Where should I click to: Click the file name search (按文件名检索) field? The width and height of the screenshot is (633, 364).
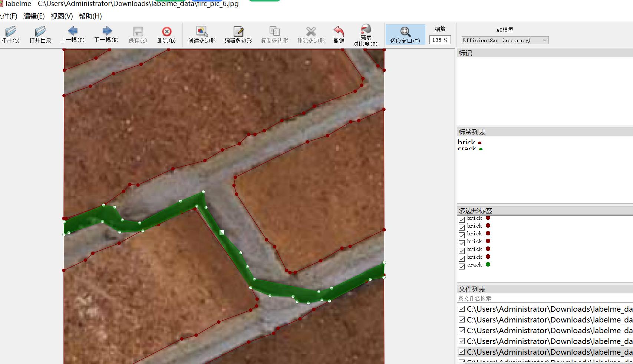[x=545, y=298]
